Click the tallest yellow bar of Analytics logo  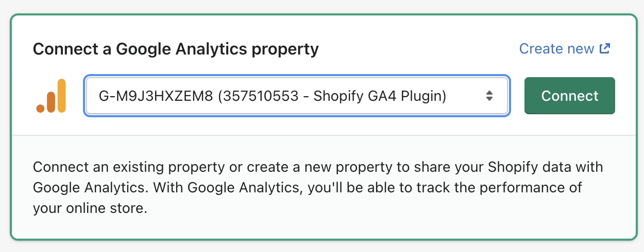[x=61, y=96]
